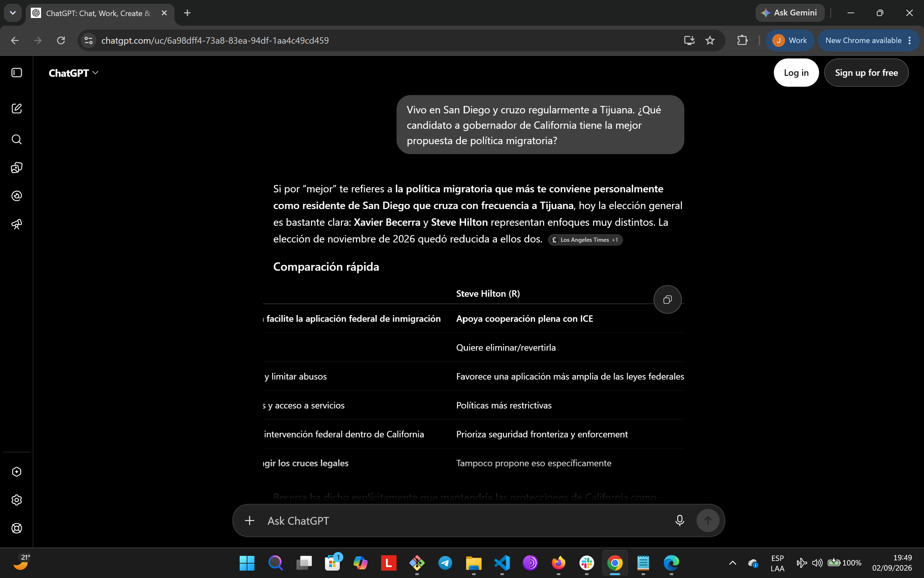Bookmark this page with the star icon
Image resolution: width=924 pixels, height=578 pixels.
point(710,40)
